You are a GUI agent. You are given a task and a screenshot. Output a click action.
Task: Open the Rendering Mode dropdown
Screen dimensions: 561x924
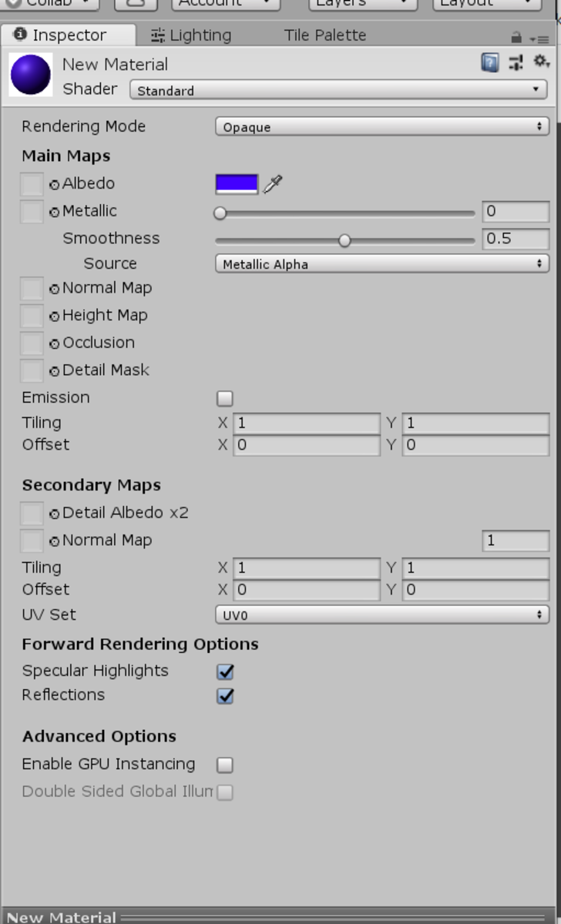pos(381,126)
